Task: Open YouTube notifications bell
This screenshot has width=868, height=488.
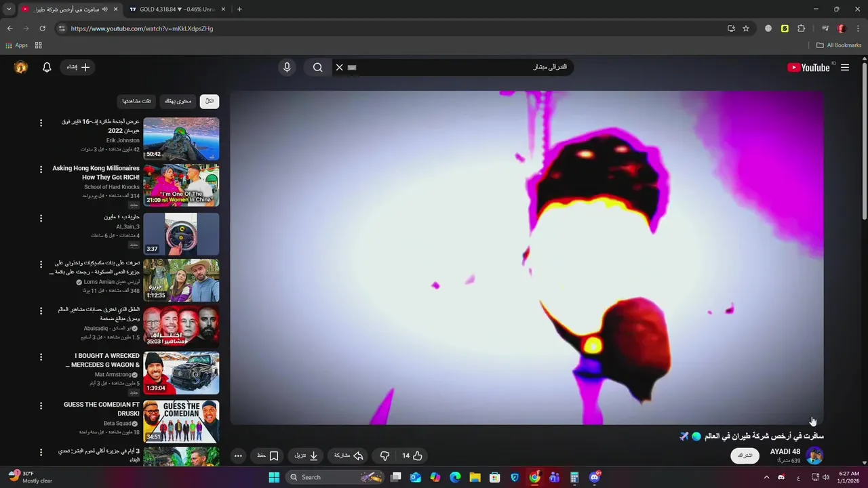Action: pos(47,67)
